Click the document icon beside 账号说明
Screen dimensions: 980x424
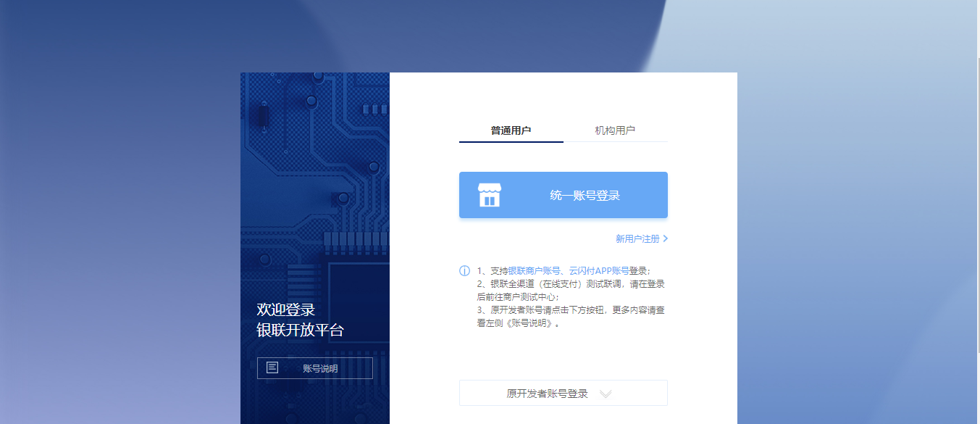click(x=272, y=367)
